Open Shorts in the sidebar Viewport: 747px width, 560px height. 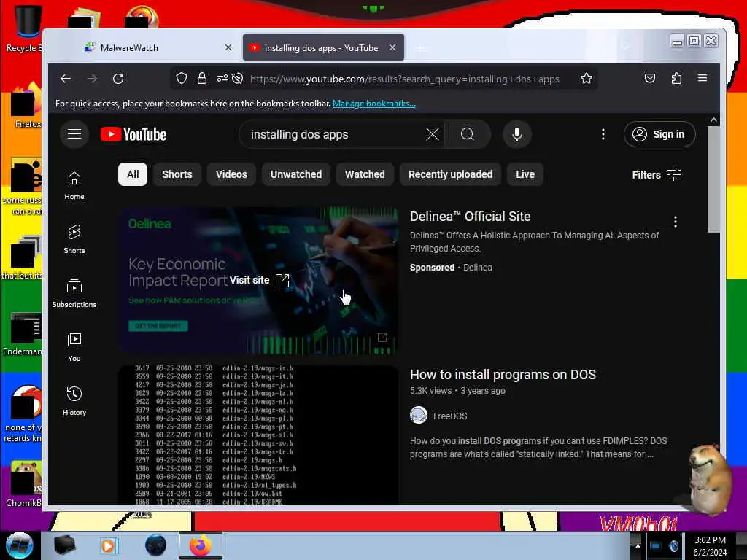(74, 239)
